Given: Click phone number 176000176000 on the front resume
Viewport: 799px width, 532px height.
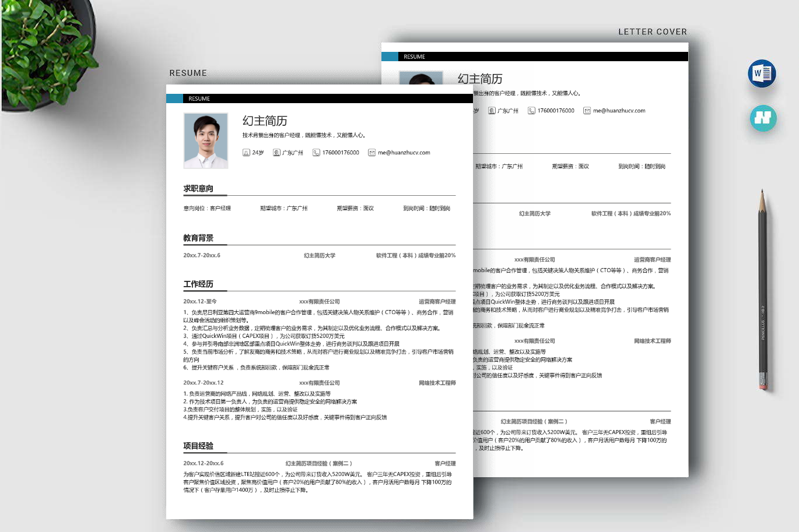Looking at the screenshot, I should click(x=341, y=153).
